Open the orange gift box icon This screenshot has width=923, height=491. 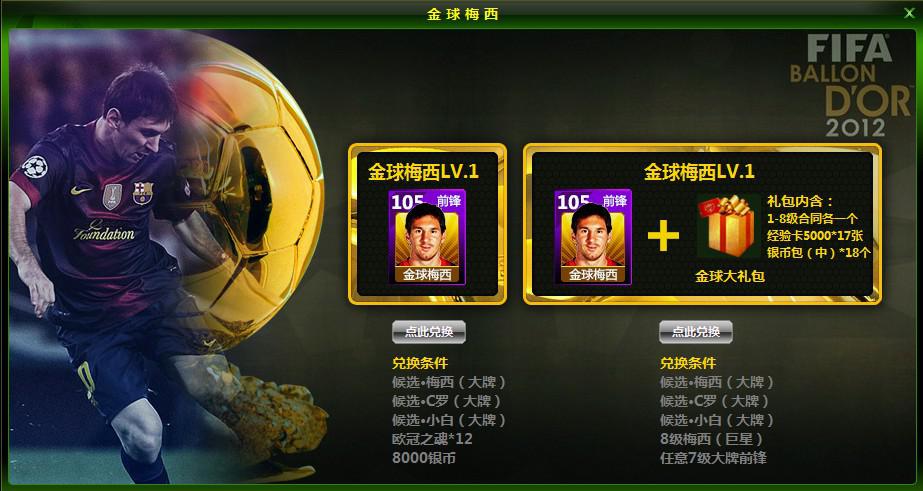click(x=729, y=227)
